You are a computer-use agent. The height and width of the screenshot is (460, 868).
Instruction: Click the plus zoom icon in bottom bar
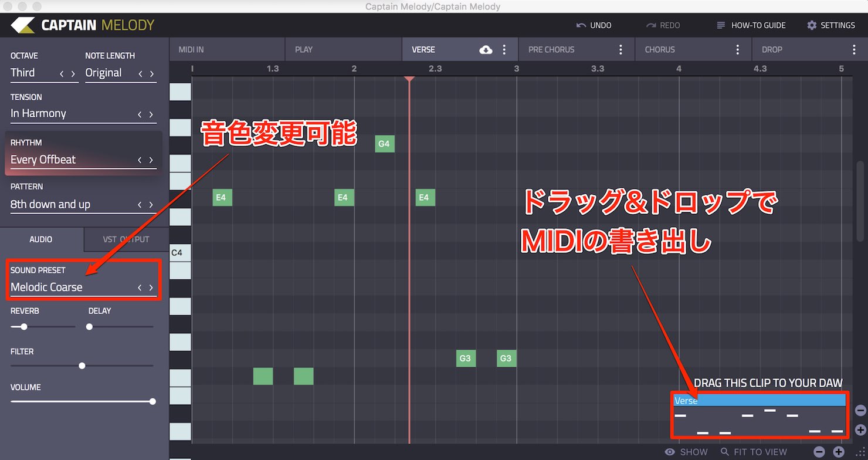(x=839, y=452)
